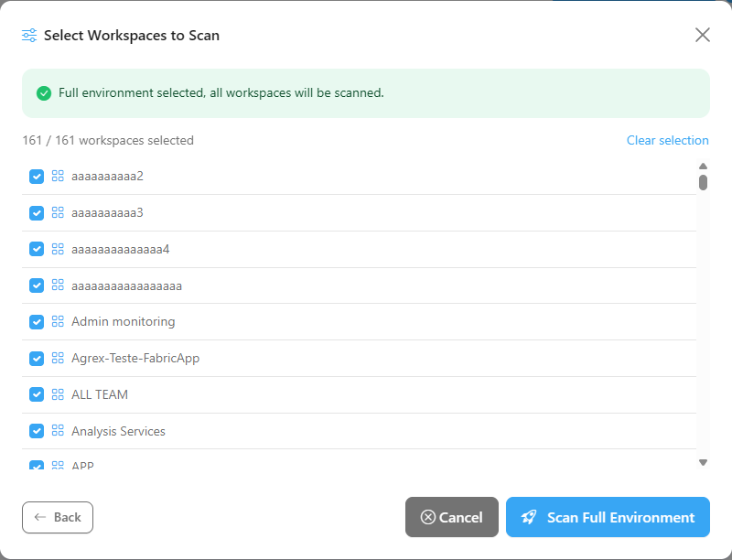
Task: Click workspace grid icon for aaaaaaaaaaaaaaaa
Action: point(58,285)
